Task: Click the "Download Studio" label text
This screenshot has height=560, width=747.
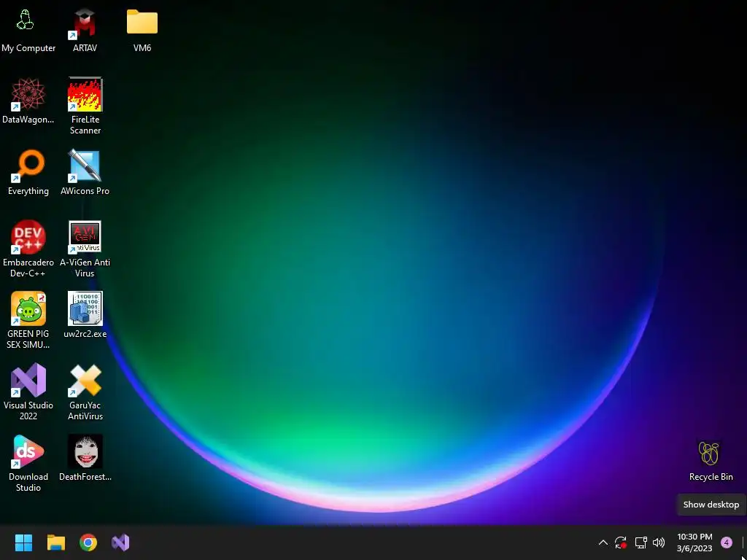Action: 28,482
